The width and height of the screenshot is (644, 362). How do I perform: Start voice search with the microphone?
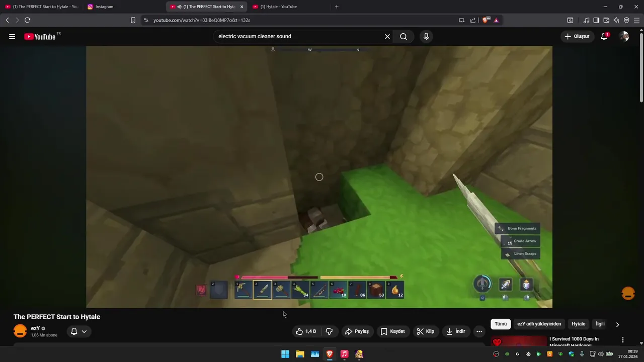click(x=426, y=37)
